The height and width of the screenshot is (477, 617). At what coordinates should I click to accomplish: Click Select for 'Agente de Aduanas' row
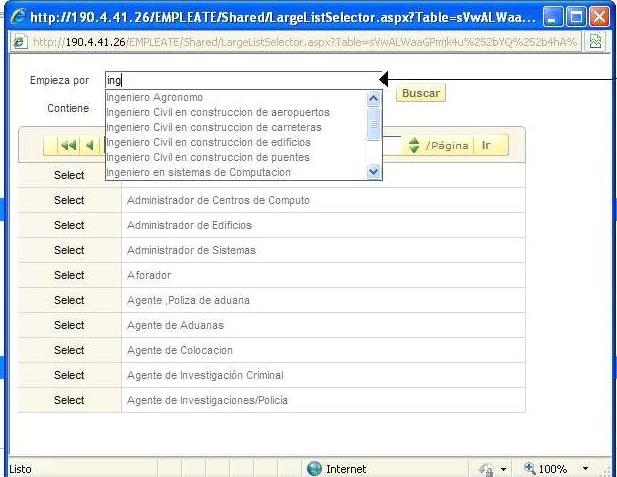coord(69,325)
